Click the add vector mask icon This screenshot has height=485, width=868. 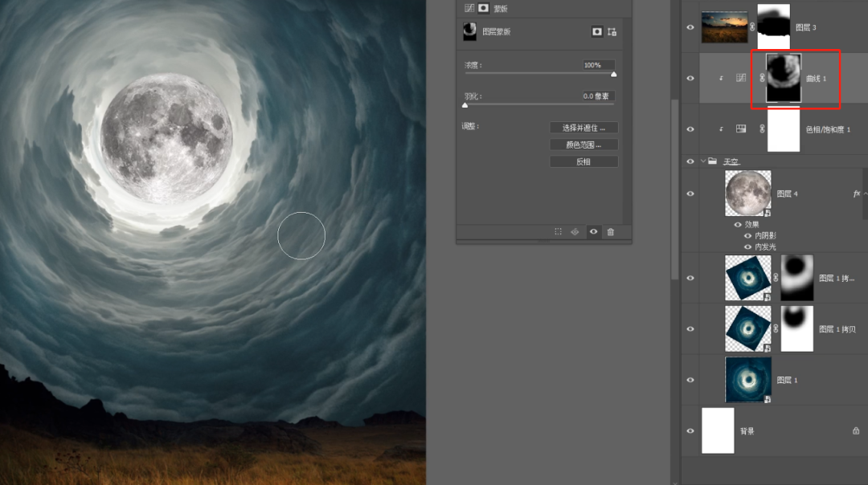tap(612, 31)
